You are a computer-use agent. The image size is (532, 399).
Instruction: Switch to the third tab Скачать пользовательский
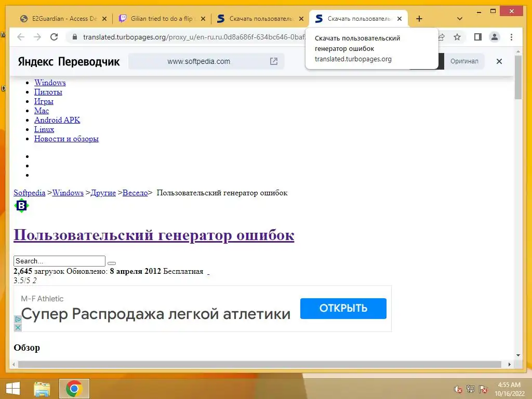pos(260,19)
